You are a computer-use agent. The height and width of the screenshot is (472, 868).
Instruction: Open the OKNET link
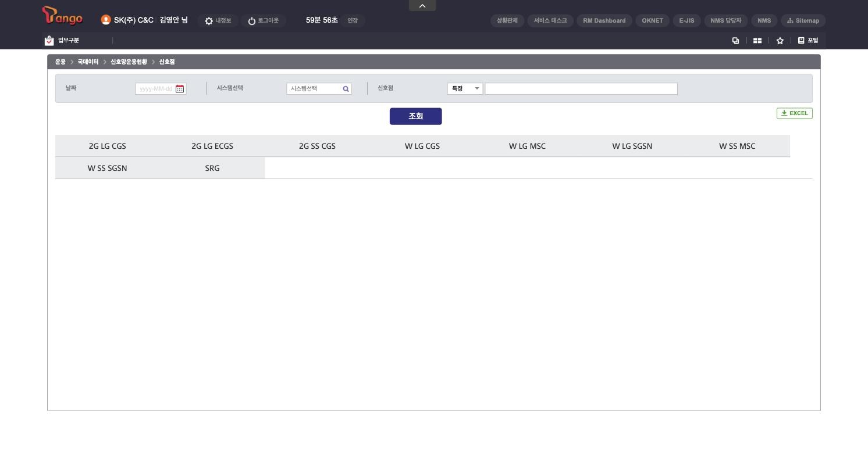click(x=653, y=21)
